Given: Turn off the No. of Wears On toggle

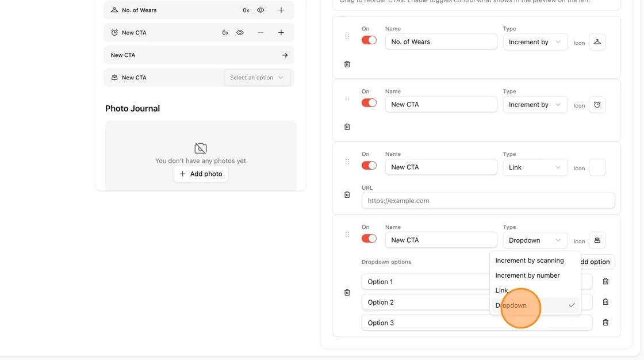Looking at the screenshot, I should (369, 40).
